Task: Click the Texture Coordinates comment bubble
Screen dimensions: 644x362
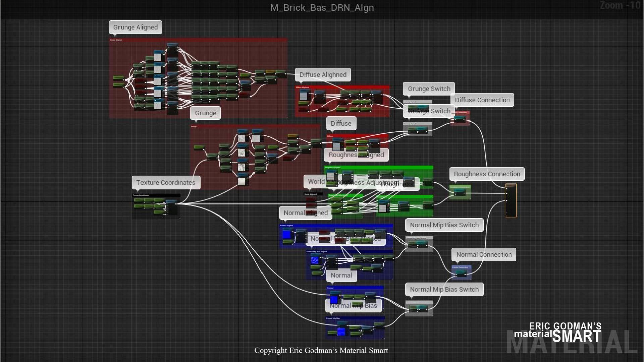Action: click(166, 183)
